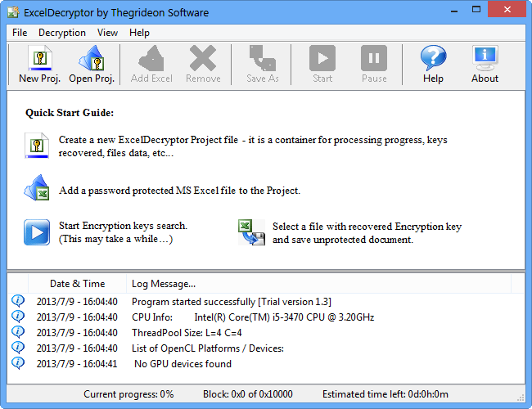
Task: Click info icon beside 'ThreadPool Size' log entry
Action: coord(18,331)
